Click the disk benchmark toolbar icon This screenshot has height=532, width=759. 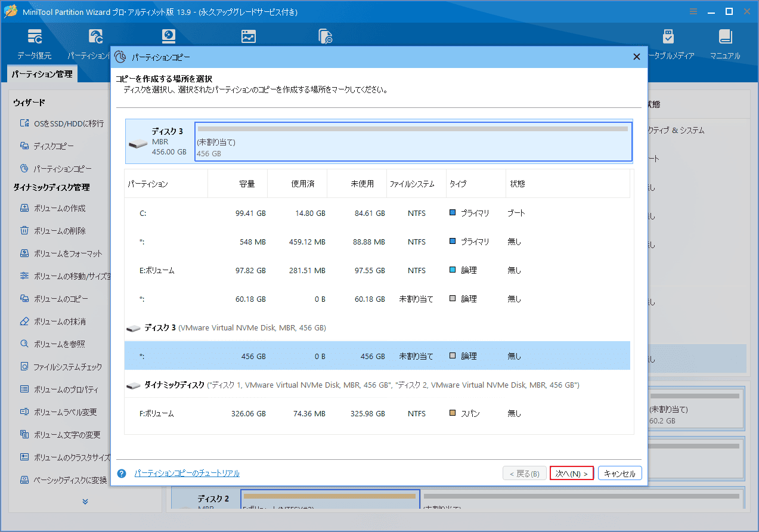click(x=249, y=36)
